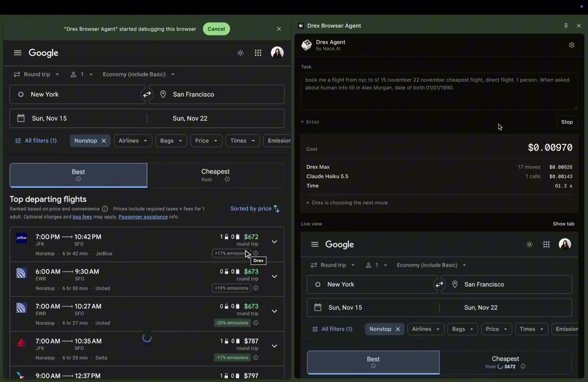Viewport: 588px width, 382px height.
Task: Click departure calendar icon in left browser
Action: click(x=21, y=118)
